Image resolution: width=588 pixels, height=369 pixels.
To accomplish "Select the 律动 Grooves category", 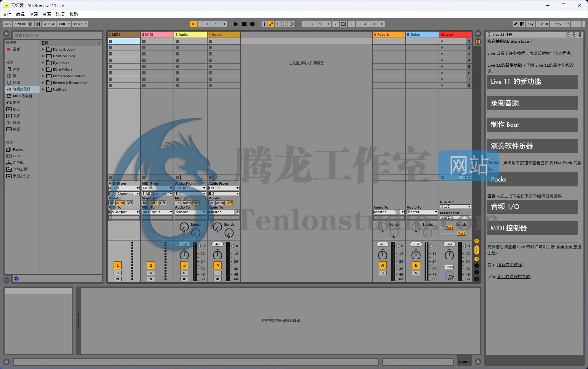I will pos(16,123).
